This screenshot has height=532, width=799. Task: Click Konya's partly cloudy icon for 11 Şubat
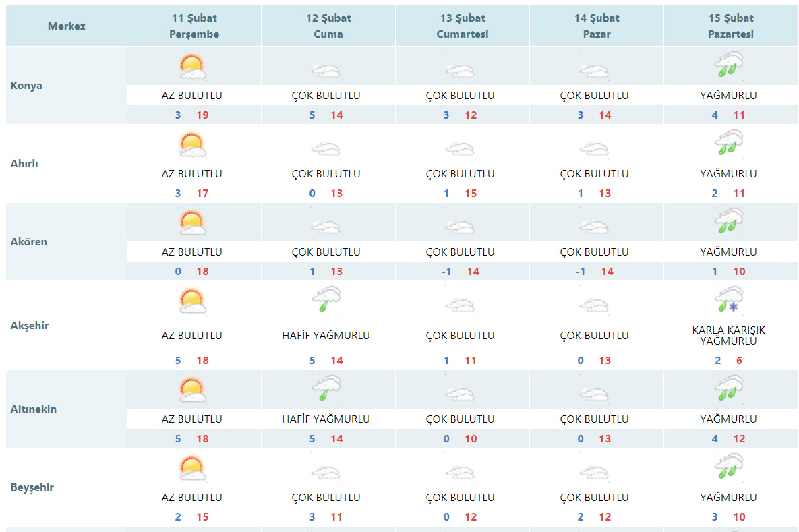192,66
